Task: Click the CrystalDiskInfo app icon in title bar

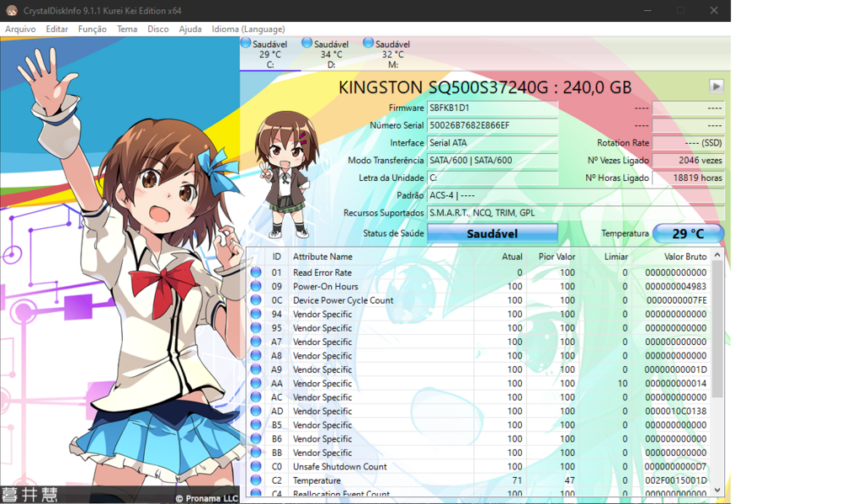Action: coord(12,11)
